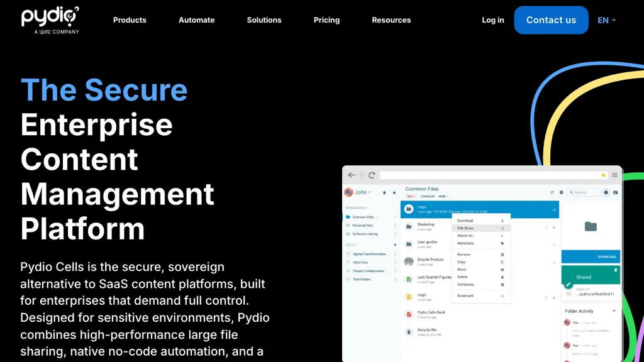
Task: Click the refresh icon near Search
Action: coord(552,192)
